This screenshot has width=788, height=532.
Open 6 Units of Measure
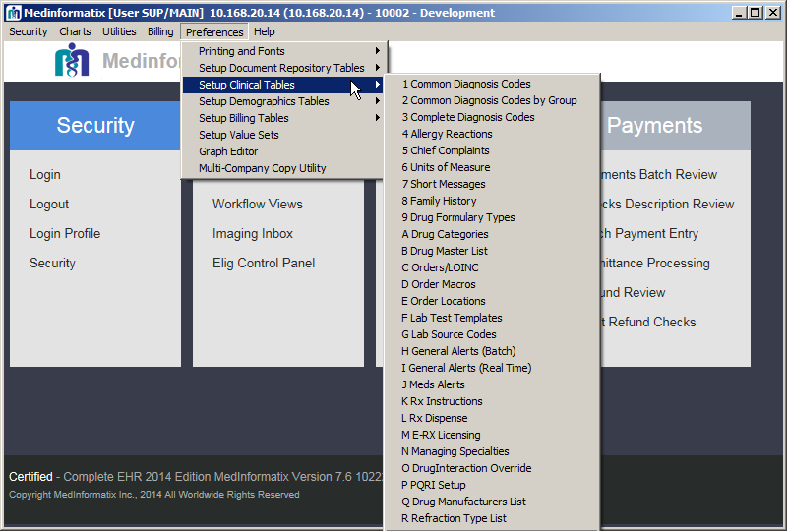click(492, 167)
